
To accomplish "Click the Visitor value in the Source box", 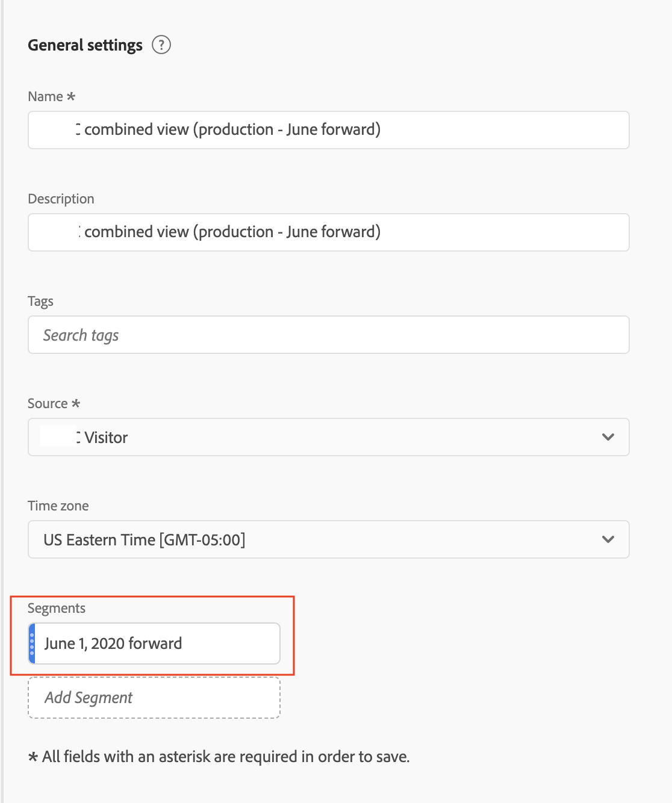I will [x=106, y=438].
